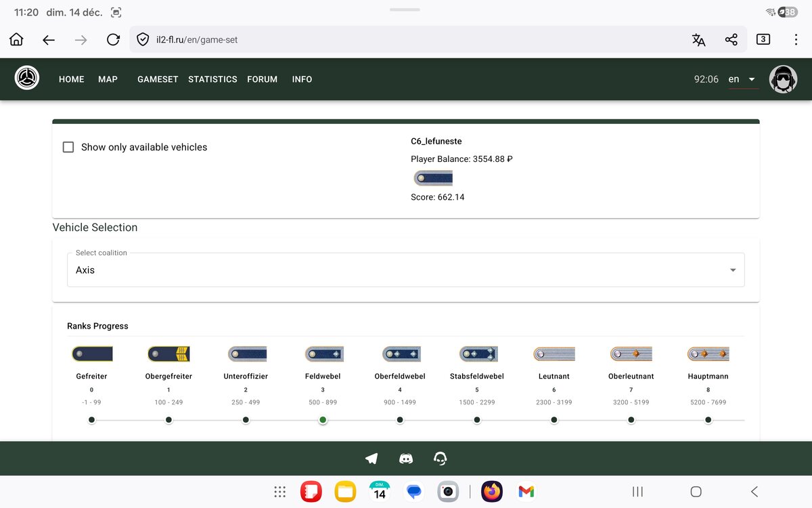Enable Show only available vehicles checkbox
The width and height of the screenshot is (812, 508).
(x=68, y=147)
